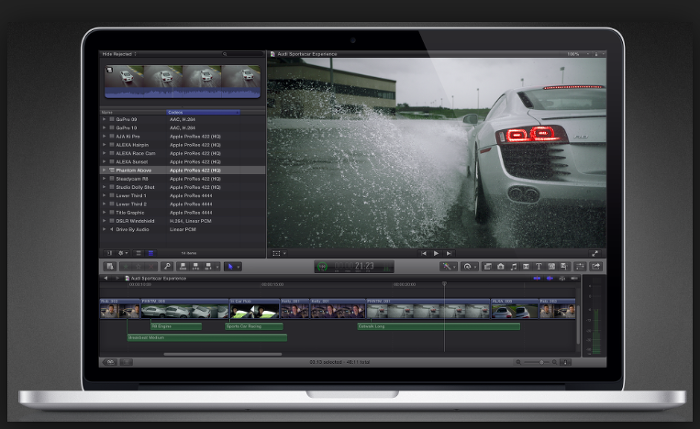
Task: Switch browser to filmstrip view
Action: click(138, 253)
